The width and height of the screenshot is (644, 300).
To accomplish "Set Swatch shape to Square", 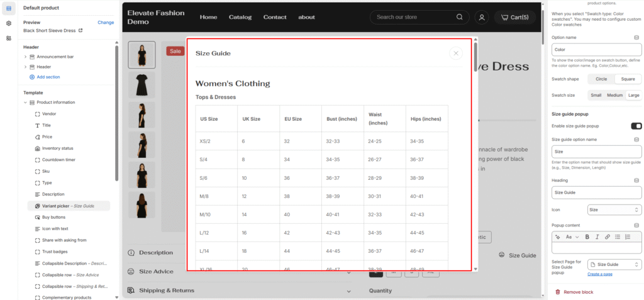I will 628,79.
